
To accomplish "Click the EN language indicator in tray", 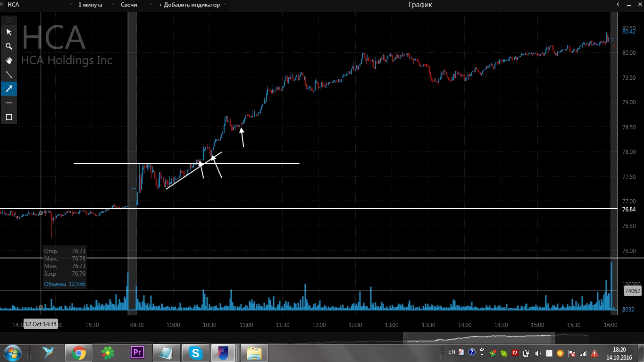I will [x=452, y=352].
